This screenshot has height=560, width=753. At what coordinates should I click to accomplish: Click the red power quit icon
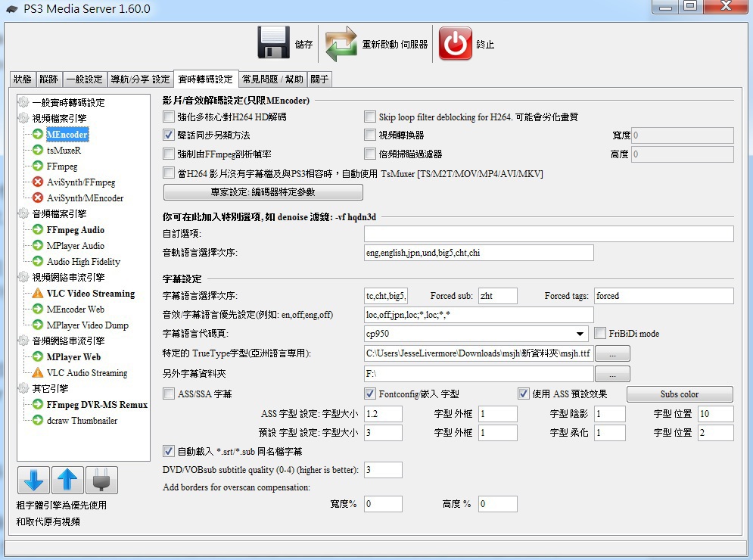pos(456,43)
